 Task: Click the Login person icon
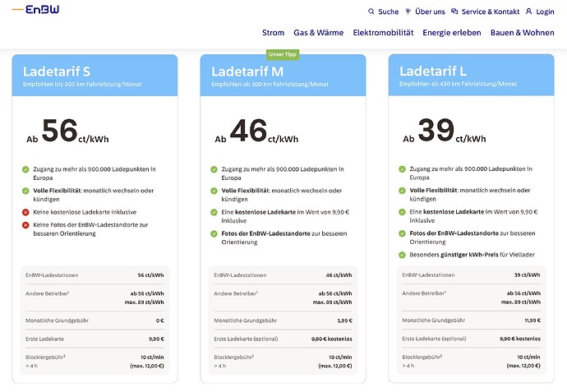528,12
